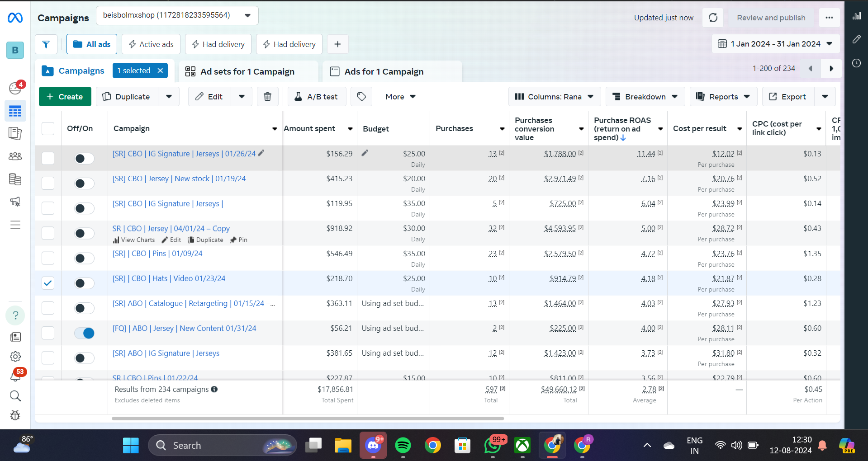Click View Charts under Jersey Copy campaign

134,240
